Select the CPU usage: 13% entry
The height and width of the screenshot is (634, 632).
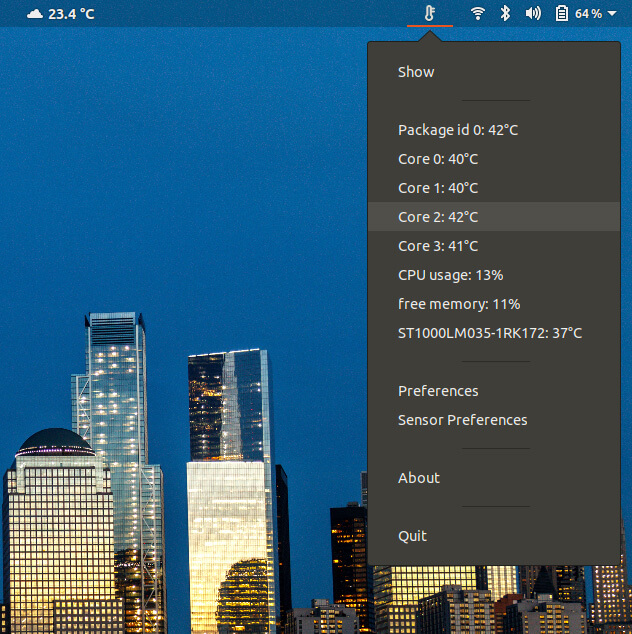tap(494, 275)
